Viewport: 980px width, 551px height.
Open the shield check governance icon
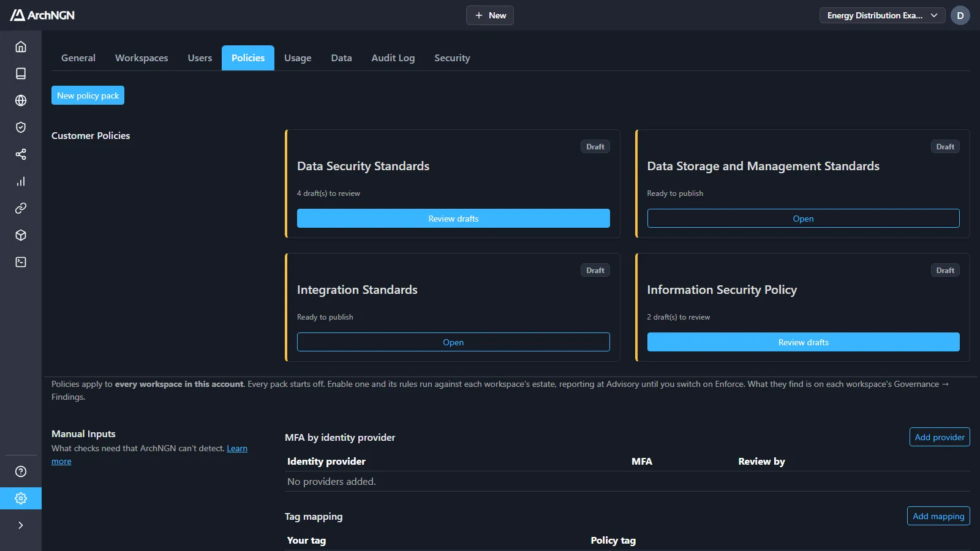pos(21,127)
